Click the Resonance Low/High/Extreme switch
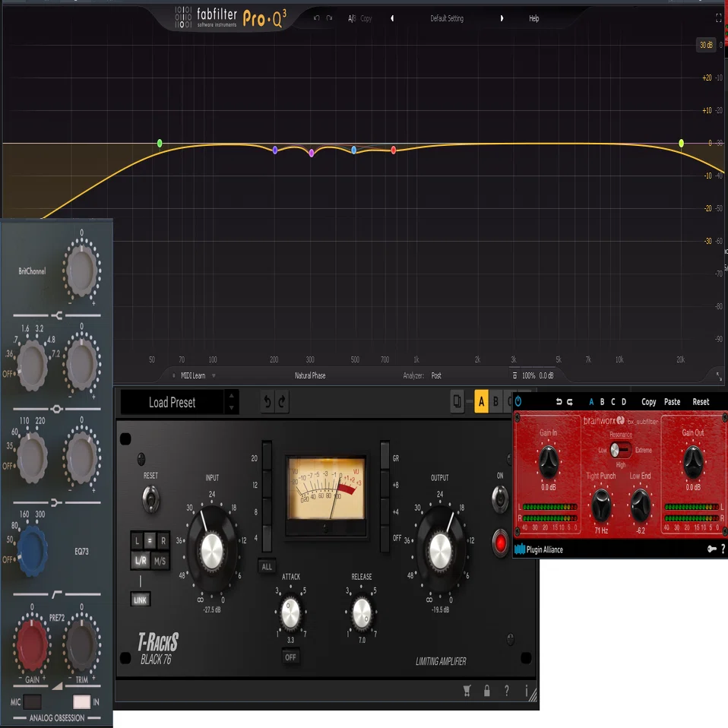The height and width of the screenshot is (728, 728). 620,450
